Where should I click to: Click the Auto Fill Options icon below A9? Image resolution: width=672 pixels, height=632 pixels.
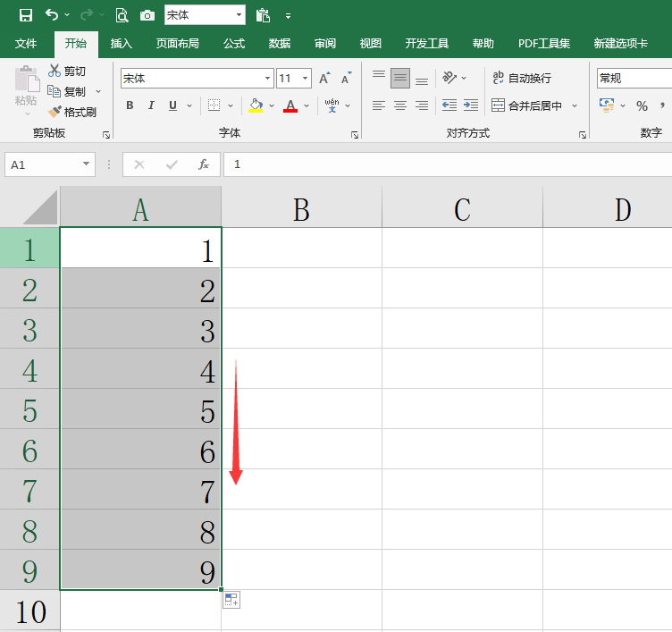(231, 600)
